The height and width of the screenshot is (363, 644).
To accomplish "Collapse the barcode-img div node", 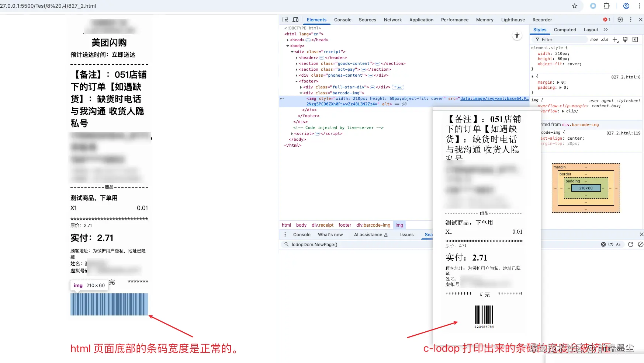I will coord(301,93).
